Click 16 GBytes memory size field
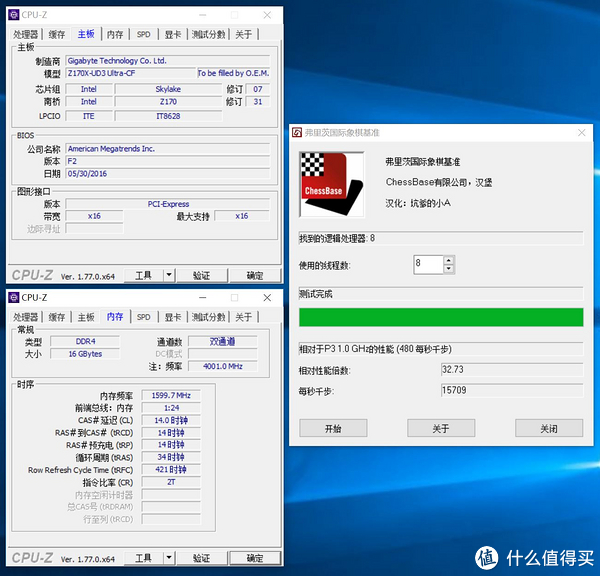 85,354
